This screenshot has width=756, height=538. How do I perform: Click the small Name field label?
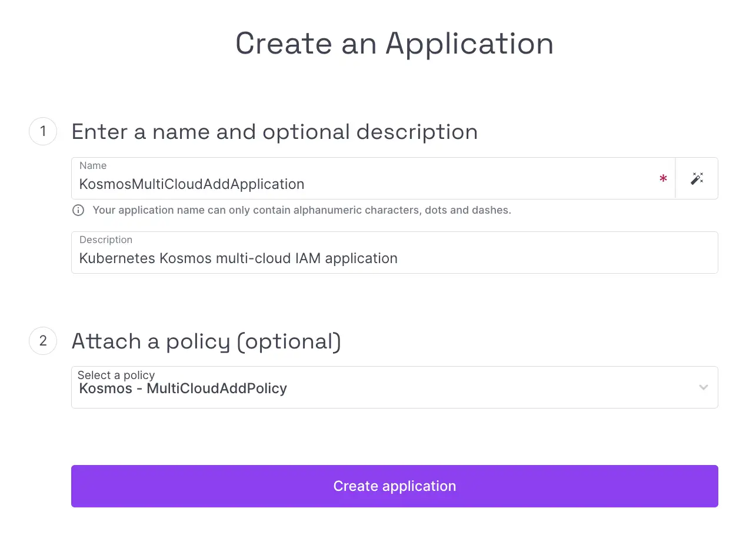click(x=93, y=166)
